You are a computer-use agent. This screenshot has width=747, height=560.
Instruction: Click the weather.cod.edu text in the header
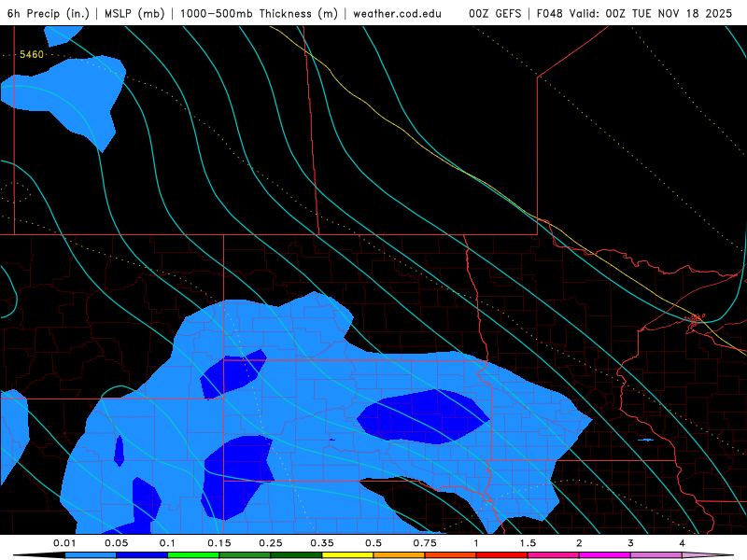point(398,13)
